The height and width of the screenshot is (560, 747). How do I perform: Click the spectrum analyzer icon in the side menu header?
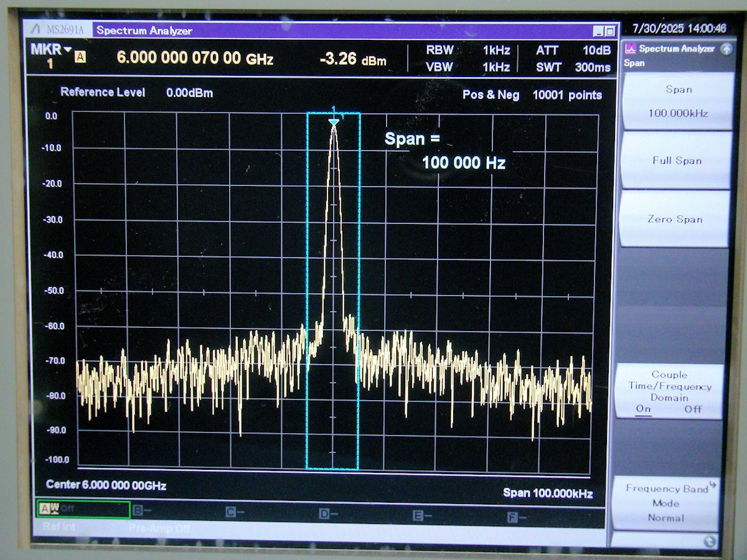[x=631, y=49]
